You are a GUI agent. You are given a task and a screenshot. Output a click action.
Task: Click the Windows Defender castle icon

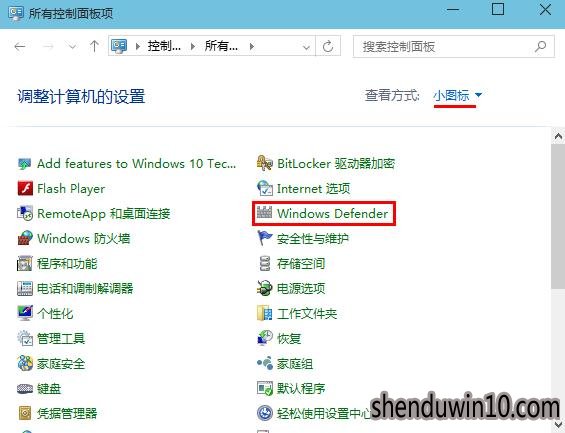(x=264, y=213)
